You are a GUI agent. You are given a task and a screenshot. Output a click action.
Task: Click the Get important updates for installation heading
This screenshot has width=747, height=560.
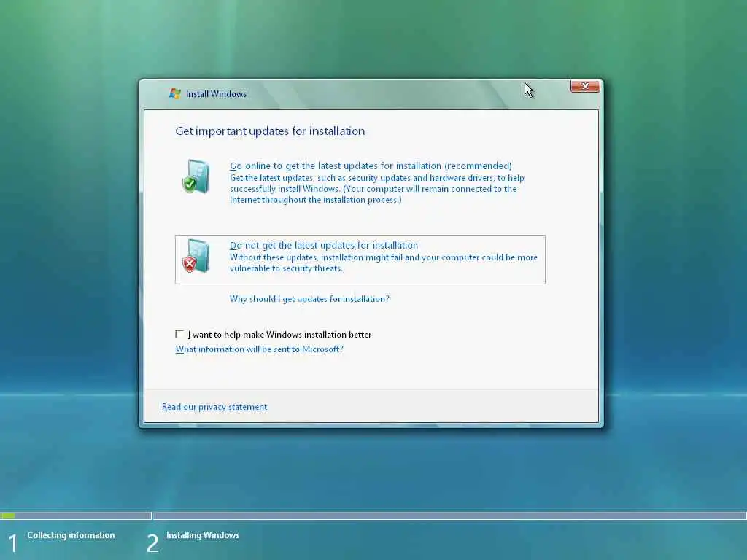tap(270, 131)
